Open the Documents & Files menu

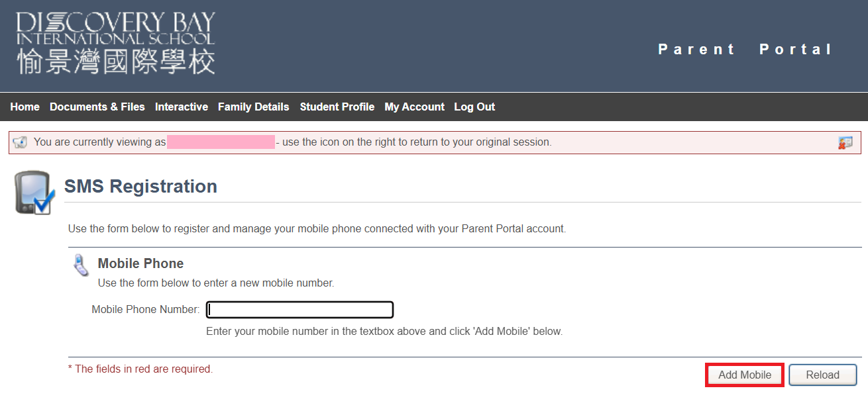click(97, 107)
